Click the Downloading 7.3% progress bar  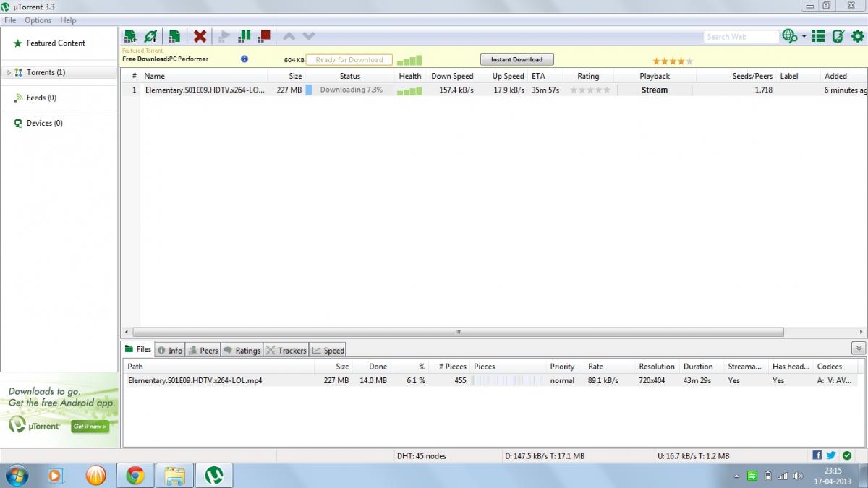tap(351, 90)
